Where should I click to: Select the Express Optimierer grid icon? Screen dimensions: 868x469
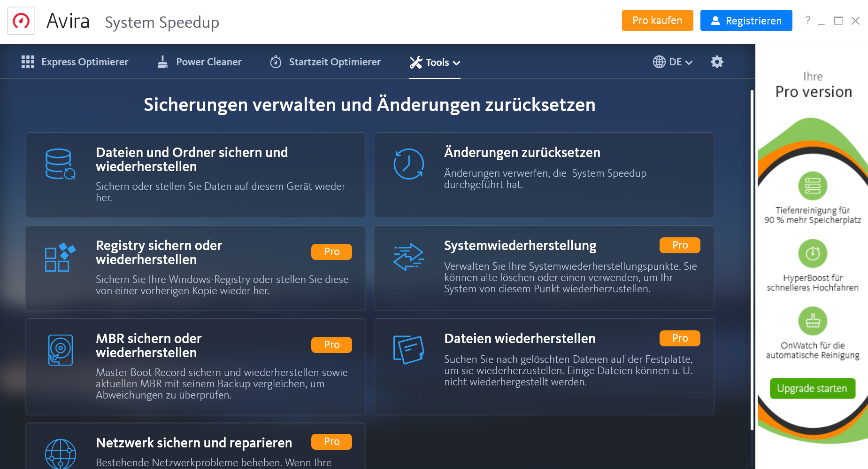pos(28,62)
